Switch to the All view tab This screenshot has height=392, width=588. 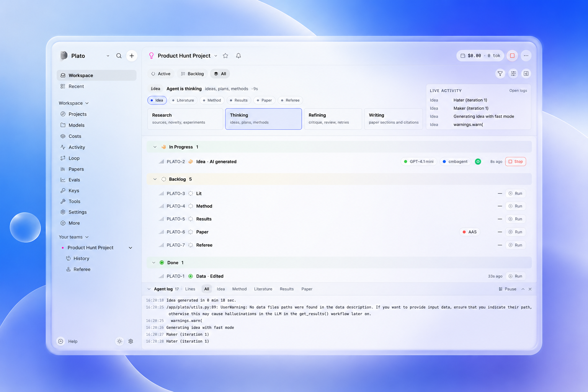coord(220,74)
